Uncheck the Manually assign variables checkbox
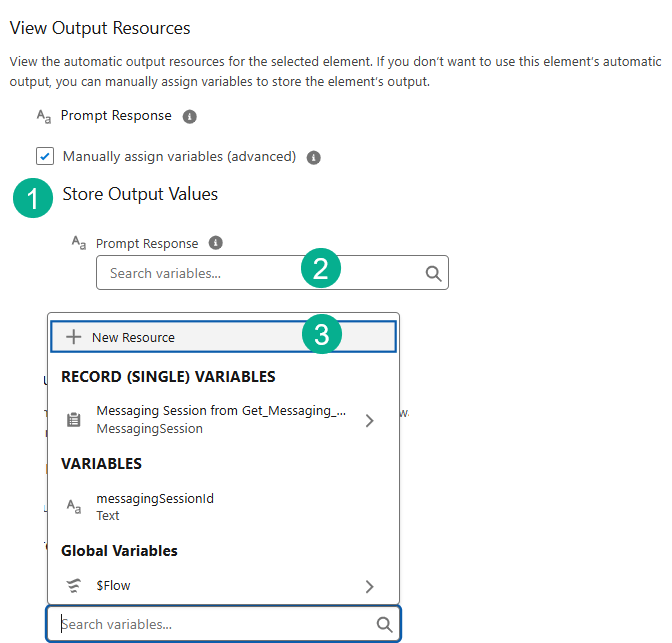The width and height of the screenshot is (672, 643). pyautogui.click(x=45, y=156)
